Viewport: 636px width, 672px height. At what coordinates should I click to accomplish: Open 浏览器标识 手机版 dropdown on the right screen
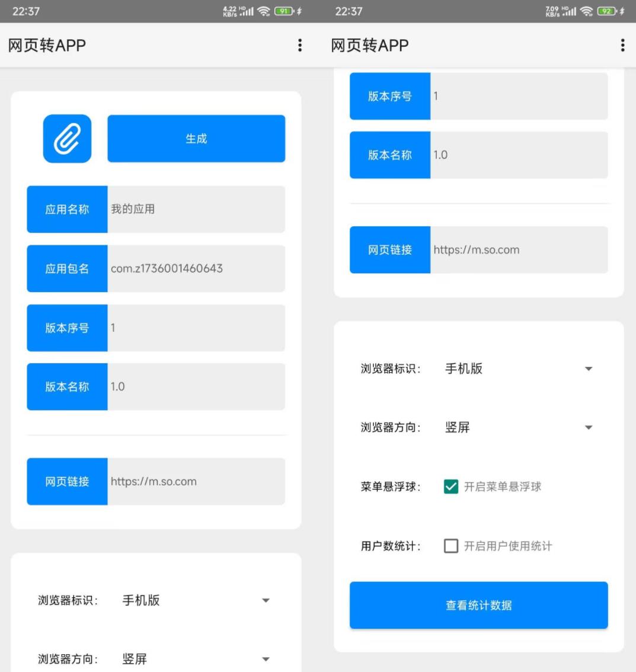tap(588, 369)
